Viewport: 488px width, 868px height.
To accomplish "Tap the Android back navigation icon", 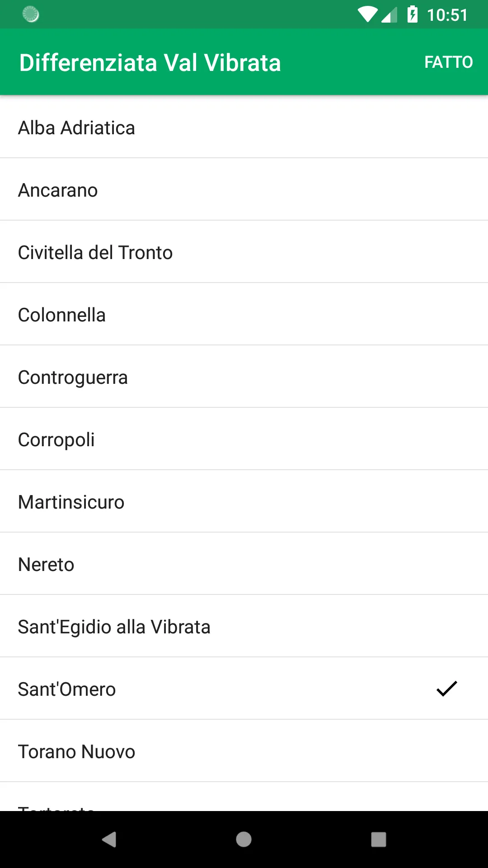I will pyautogui.click(x=109, y=840).
